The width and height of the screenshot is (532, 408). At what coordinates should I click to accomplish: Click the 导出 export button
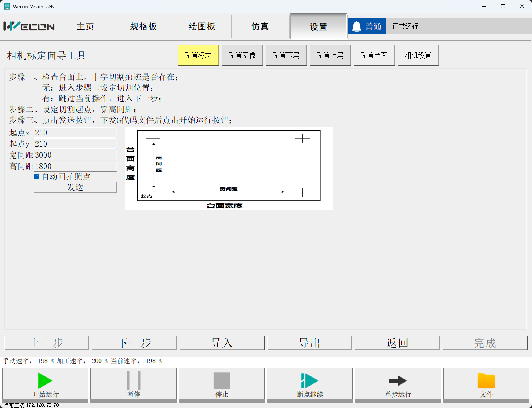[310, 343]
